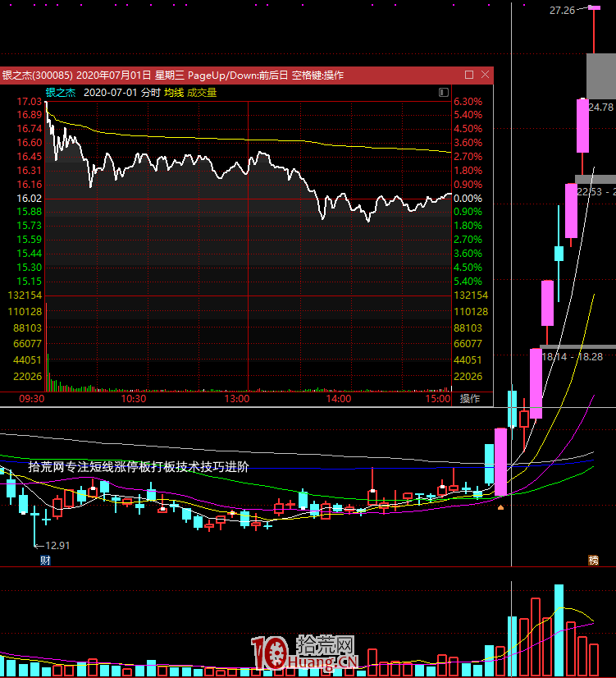Click the tallest cyan volume bar
The image size is (616, 678).
tap(559, 630)
